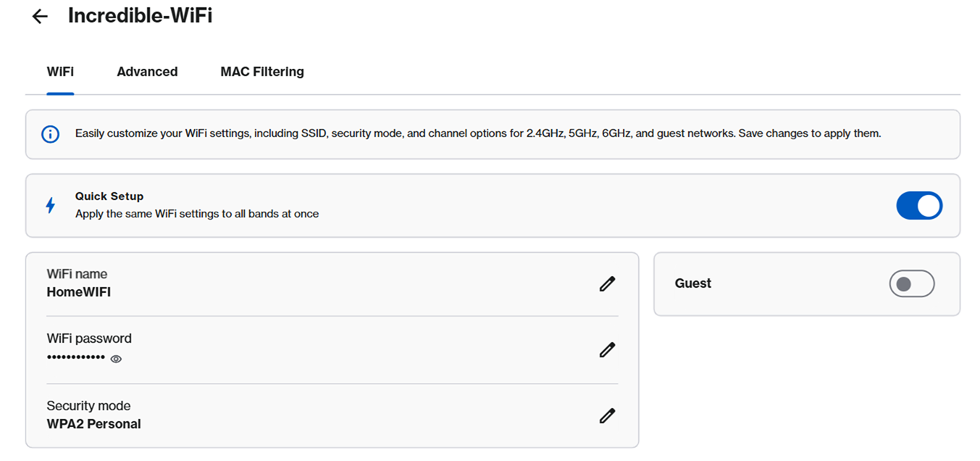Click the back arrow next to Incredible-WiFi

pyautogui.click(x=39, y=16)
